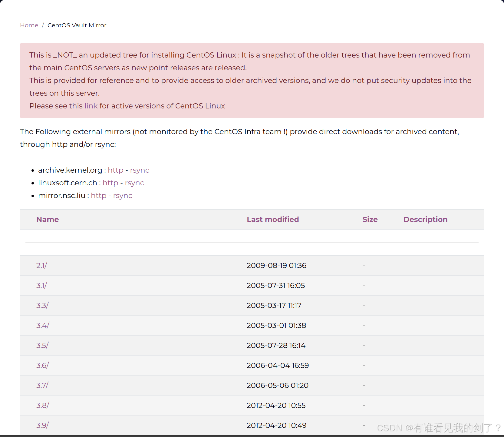The width and height of the screenshot is (504, 437).
Task: Open the 3.6/ directory
Action: pos(43,365)
